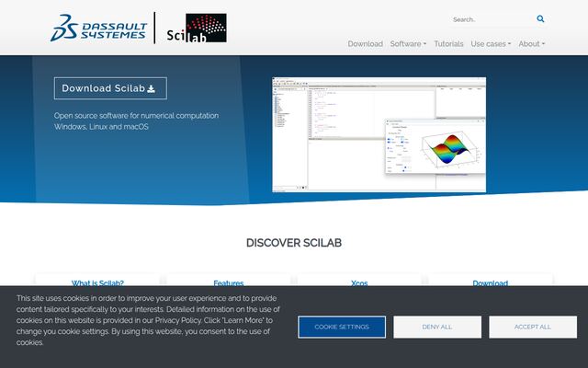Open the Xcos card link
Viewport: 588px width, 368px height.
(359, 283)
